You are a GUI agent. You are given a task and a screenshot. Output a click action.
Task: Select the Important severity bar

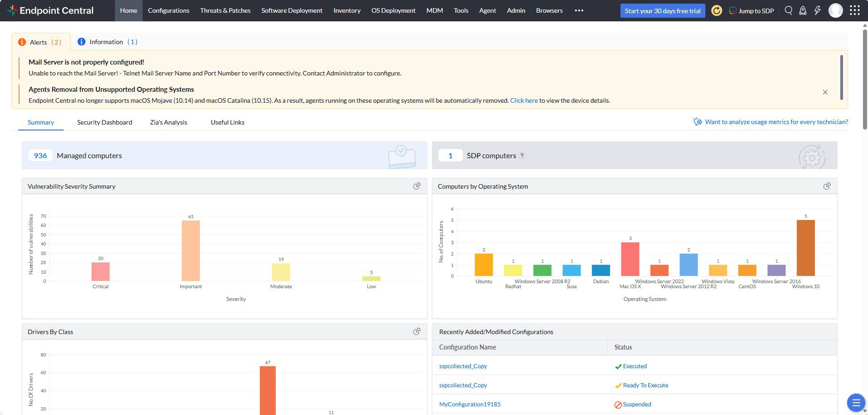point(191,250)
